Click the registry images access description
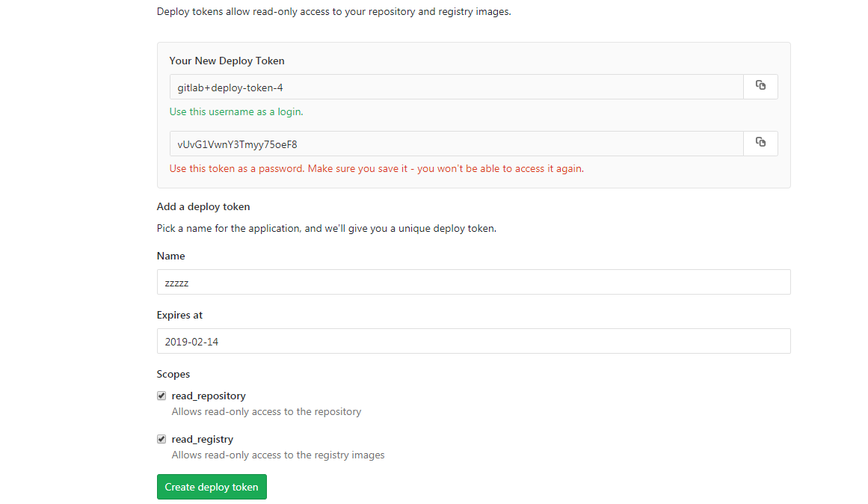Screen dimensions: 868x504 pos(278,455)
